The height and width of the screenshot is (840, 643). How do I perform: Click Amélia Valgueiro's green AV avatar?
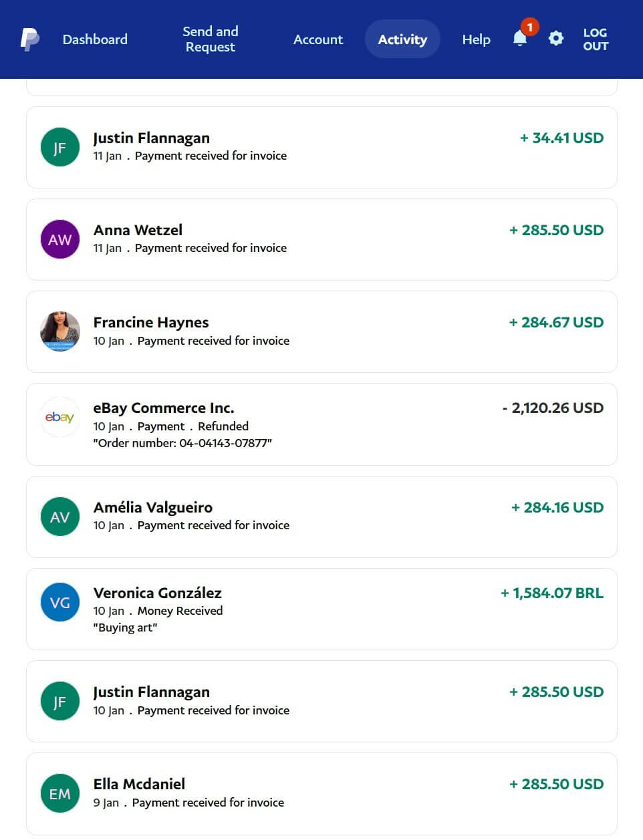tap(59, 517)
